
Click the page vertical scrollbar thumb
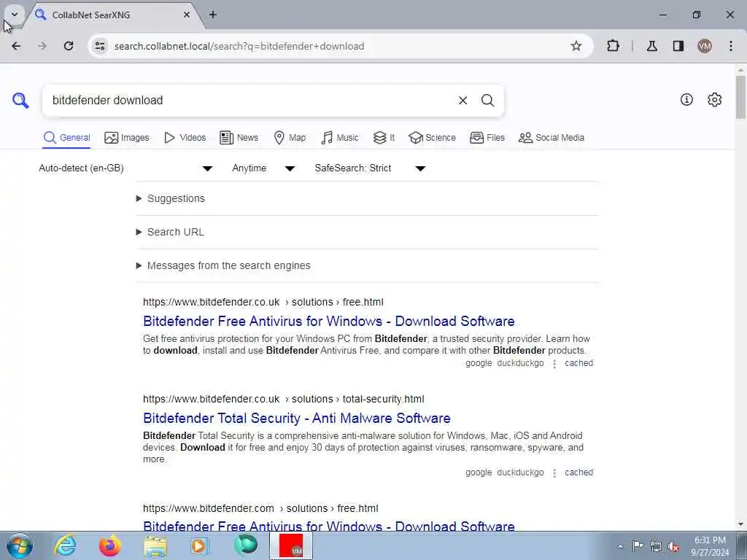click(740, 97)
